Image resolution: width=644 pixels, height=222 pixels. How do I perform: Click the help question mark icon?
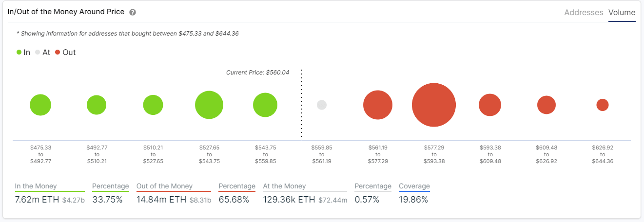click(x=133, y=12)
